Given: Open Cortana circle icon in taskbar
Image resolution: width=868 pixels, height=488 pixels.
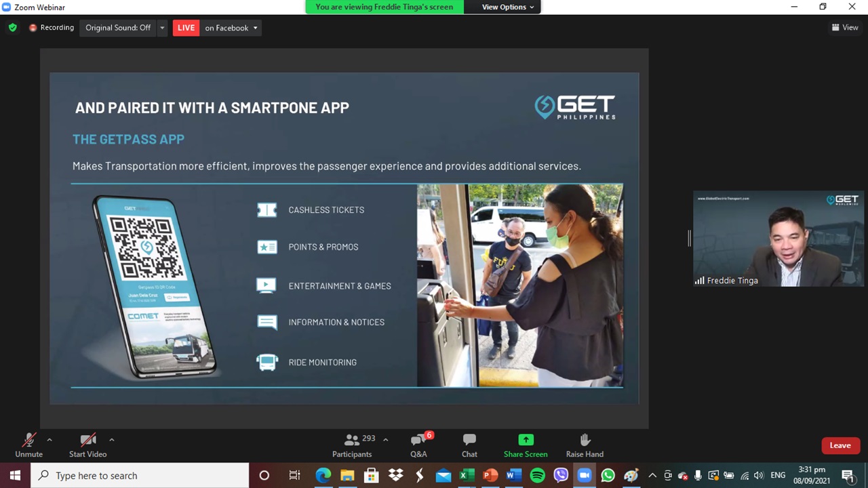Looking at the screenshot, I should [x=264, y=475].
